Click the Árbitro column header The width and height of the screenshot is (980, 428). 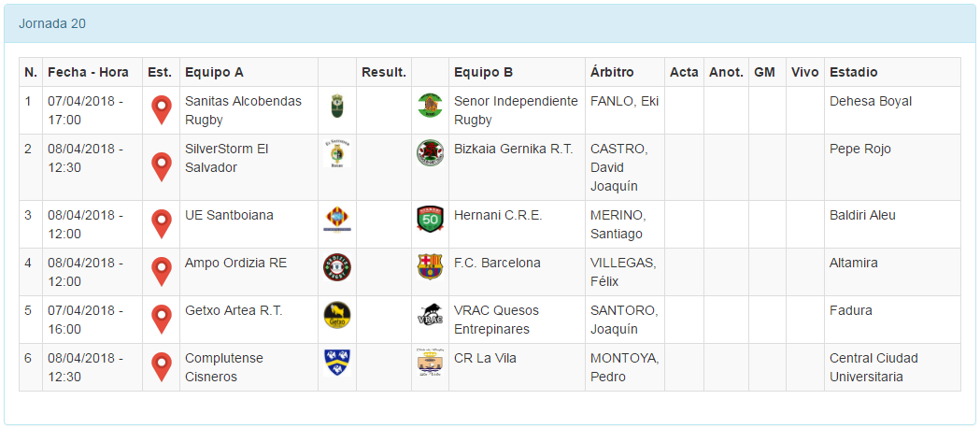click(x=612, y=72)
